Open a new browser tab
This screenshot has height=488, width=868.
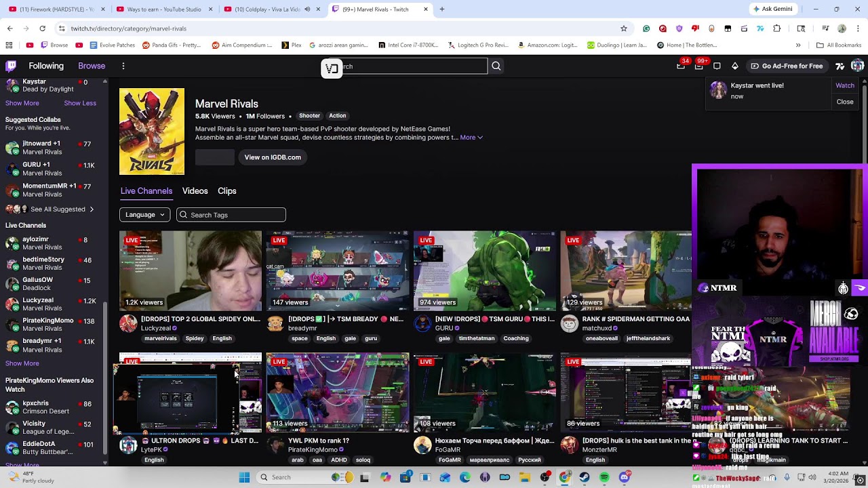click(441, 9)
